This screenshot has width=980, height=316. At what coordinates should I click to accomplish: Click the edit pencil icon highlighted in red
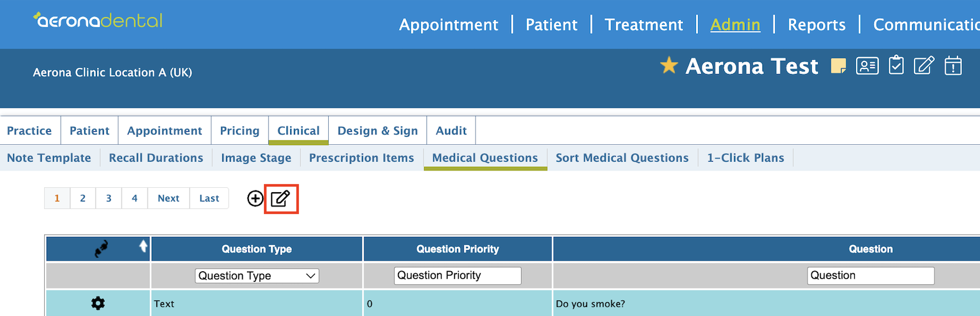[281, 198]
